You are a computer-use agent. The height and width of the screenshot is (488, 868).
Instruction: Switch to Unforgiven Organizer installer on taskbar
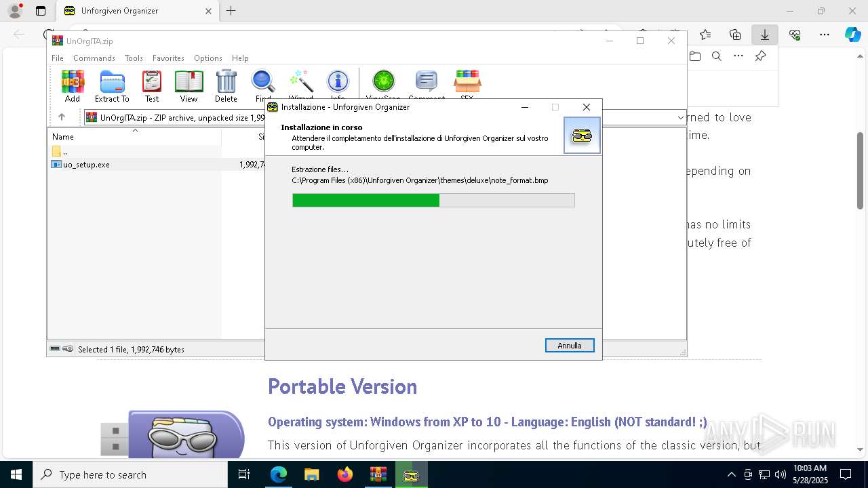coord(412,474)
